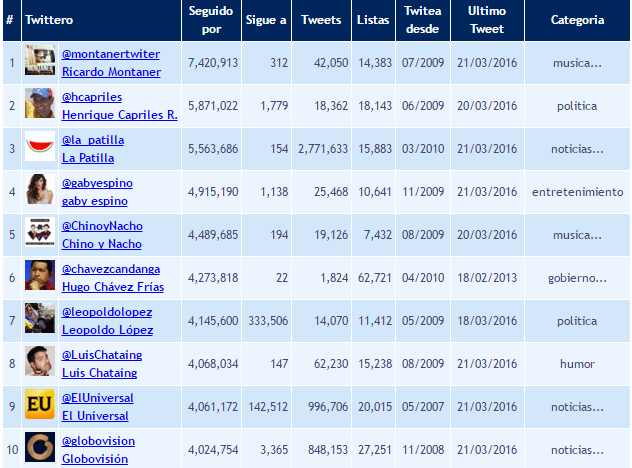This screenshot has height=468, width=632.
Task: Click the La Patilla watermelon avatar
Action: [x=40, y=146]
